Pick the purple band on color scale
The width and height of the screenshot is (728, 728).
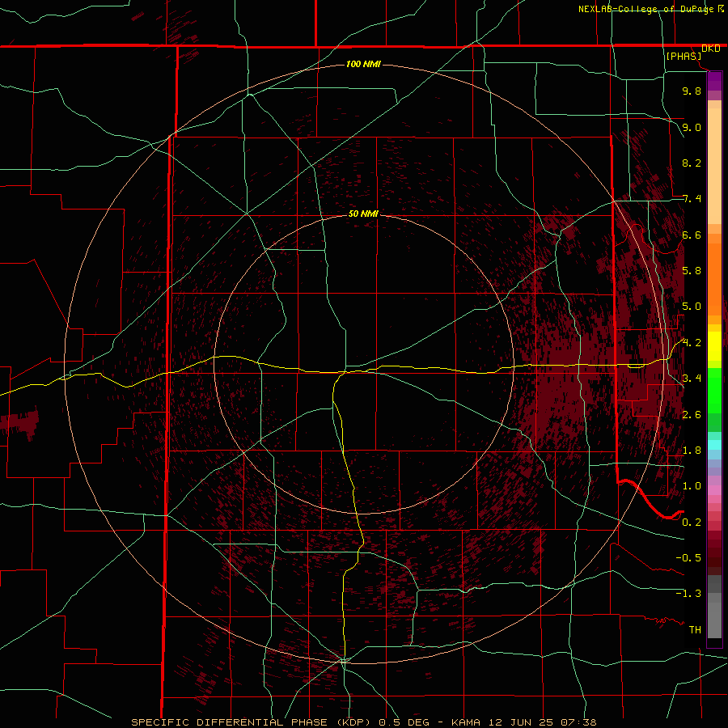click(x=714, y=81)
